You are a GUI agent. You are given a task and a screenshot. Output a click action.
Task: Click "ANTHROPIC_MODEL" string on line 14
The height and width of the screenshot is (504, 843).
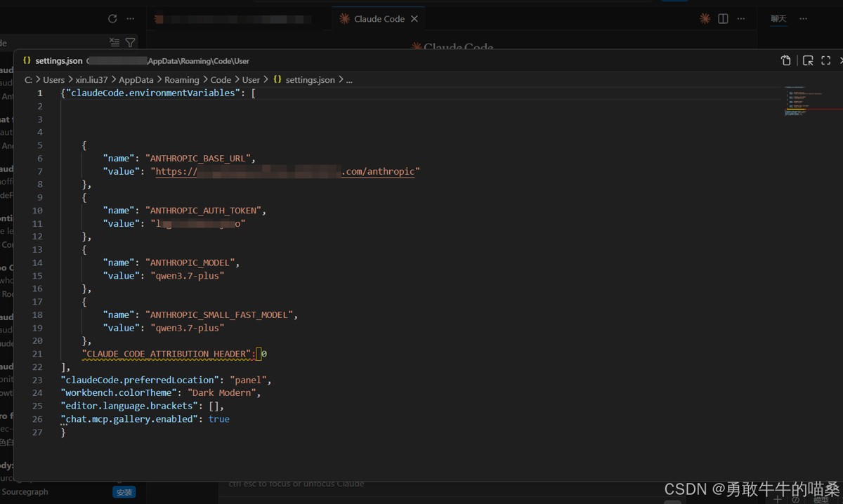click(x=192, y=263)
